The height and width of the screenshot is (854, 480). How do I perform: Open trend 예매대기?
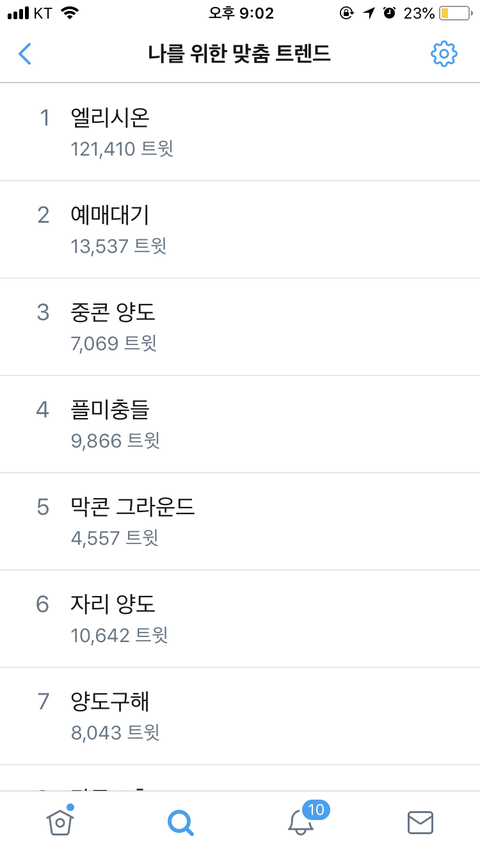click(x=240, y=229)
